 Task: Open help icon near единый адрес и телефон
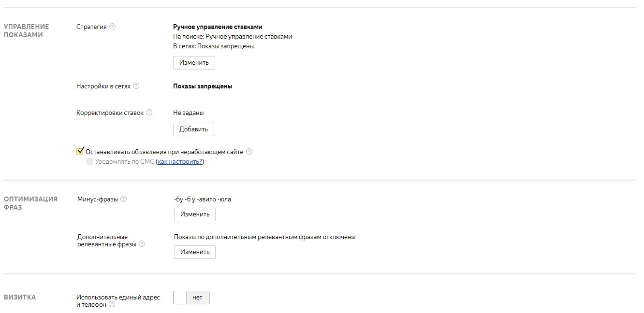(112, 305)
